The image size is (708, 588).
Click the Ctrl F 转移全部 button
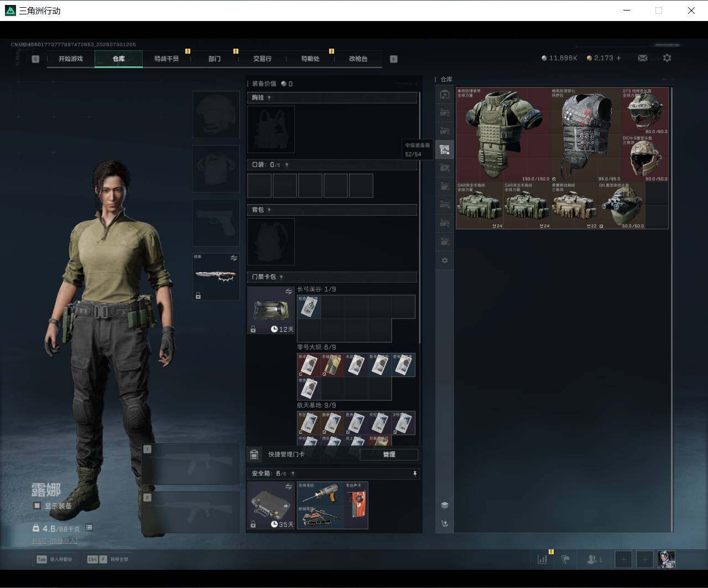pyautogui.click(x=107, y=559)
